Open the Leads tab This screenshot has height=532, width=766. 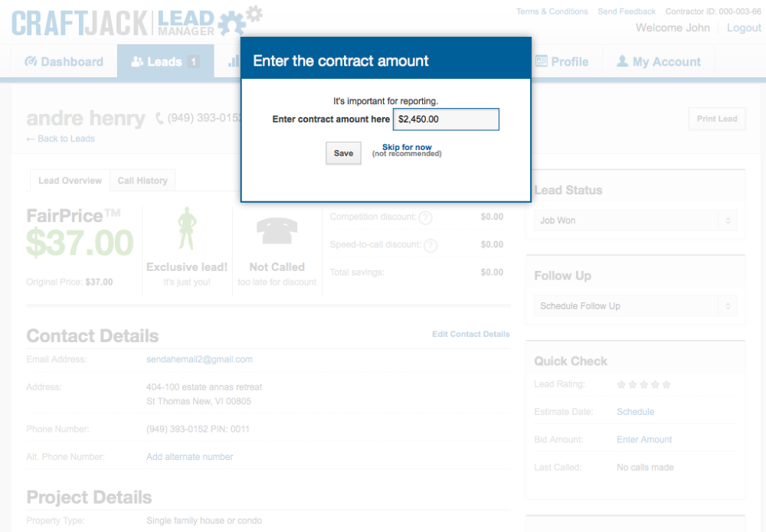[165, 61]
